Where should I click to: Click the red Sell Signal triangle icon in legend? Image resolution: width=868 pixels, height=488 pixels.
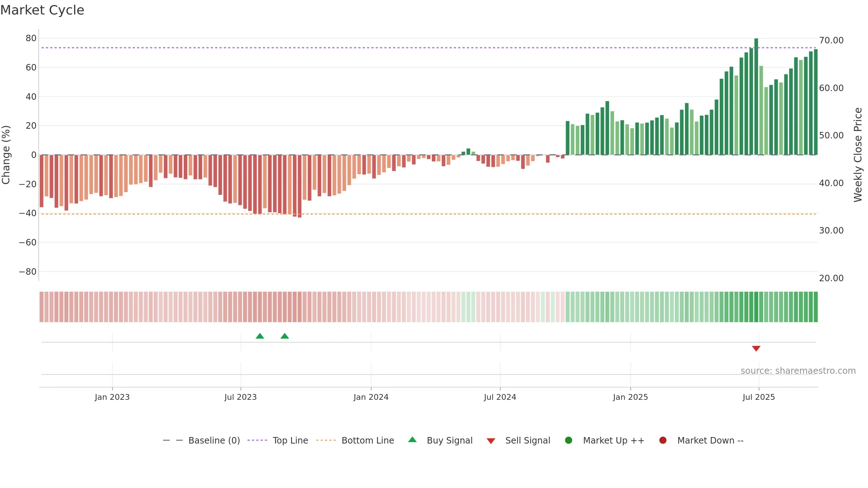(491, 441)
